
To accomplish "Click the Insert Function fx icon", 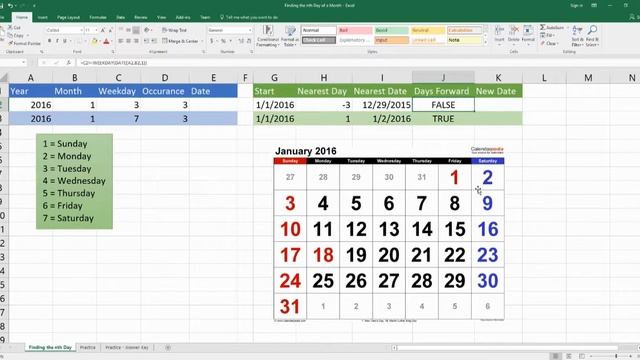I will [x=68, y=63].
